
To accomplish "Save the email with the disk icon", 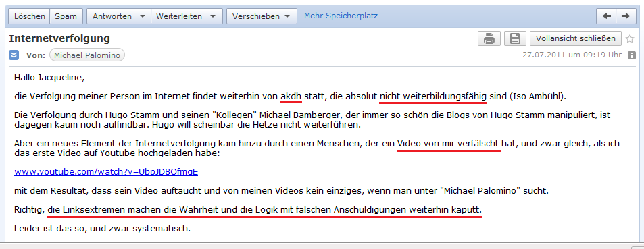I will point(515,38).
